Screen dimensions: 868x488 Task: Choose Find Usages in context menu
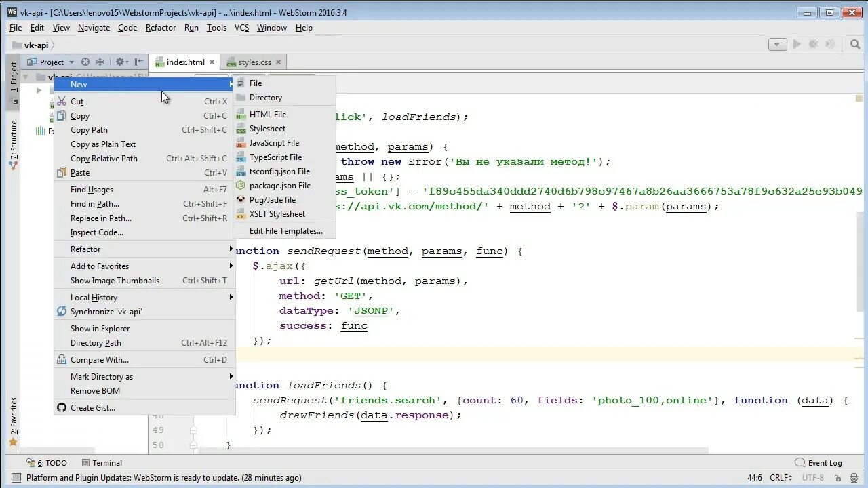(x=144, y=190)
